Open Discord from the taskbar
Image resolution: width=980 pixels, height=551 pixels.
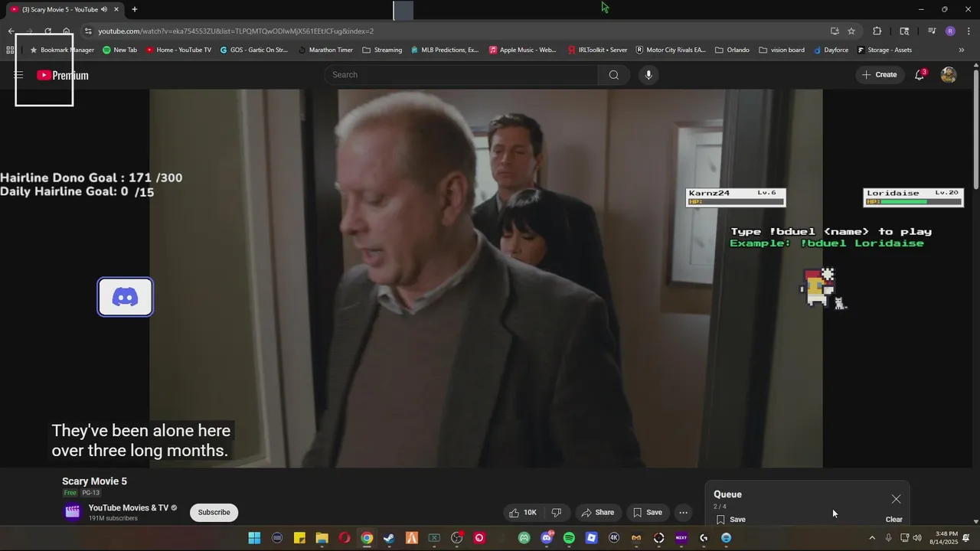547,538
